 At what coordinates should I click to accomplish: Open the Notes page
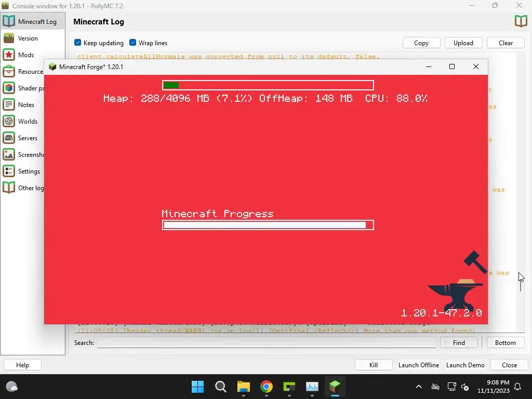[22, 105]
